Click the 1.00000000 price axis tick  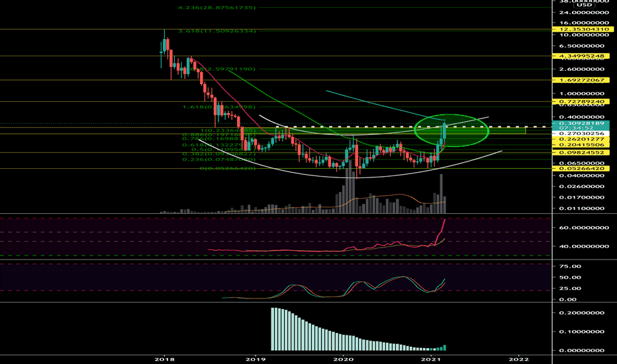click(x=581, y=94)
